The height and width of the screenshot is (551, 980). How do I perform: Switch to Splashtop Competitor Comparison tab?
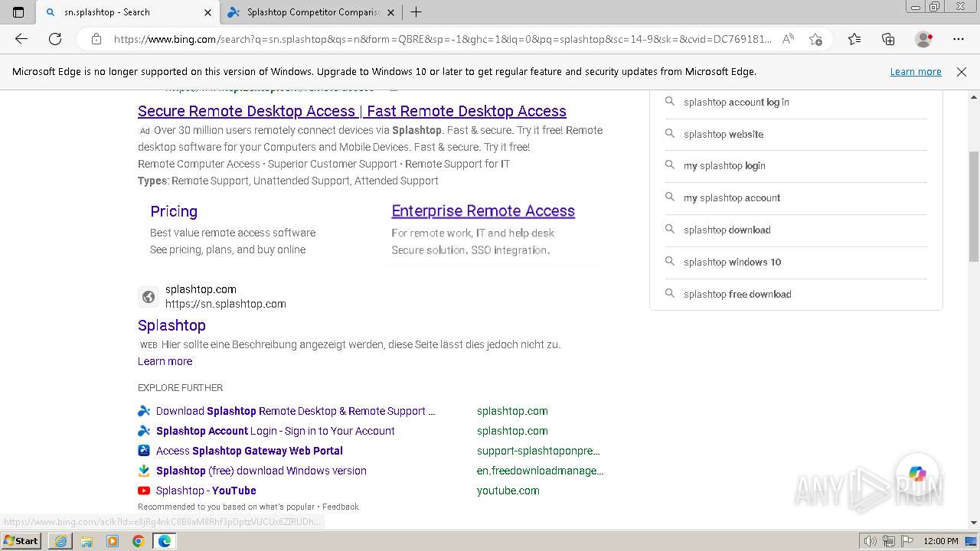click(x=312, y=12)
